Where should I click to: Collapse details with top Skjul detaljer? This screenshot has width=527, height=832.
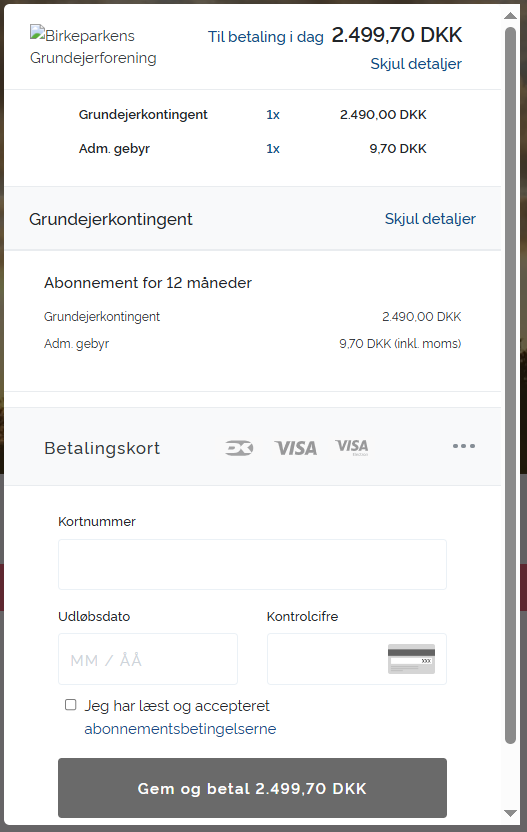[x=416, y=64]
